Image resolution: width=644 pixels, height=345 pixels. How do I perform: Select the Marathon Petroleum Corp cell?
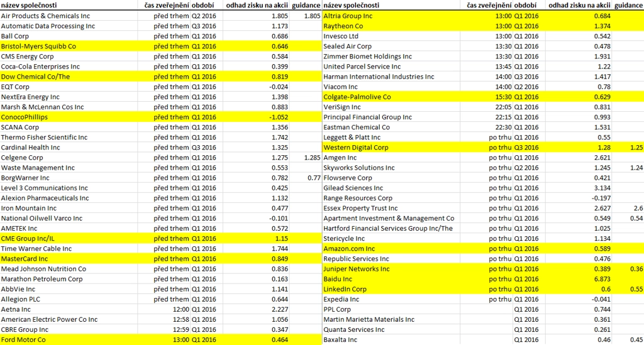pos(69,279)
